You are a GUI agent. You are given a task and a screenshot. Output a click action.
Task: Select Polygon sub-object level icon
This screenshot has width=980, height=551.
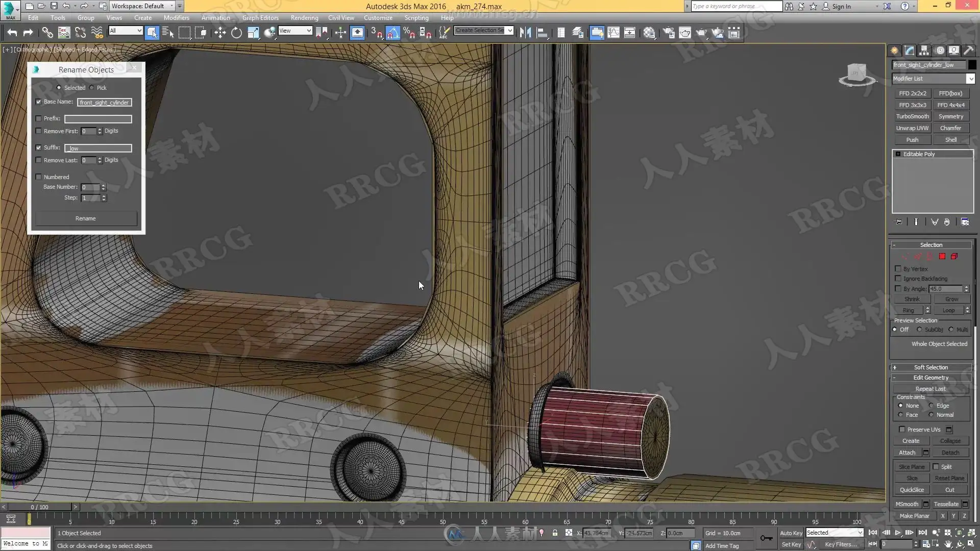(x=942, y=257)
